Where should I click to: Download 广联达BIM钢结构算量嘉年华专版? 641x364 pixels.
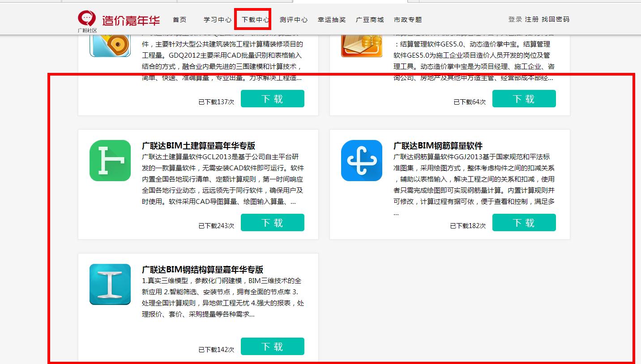pos(273,347)
